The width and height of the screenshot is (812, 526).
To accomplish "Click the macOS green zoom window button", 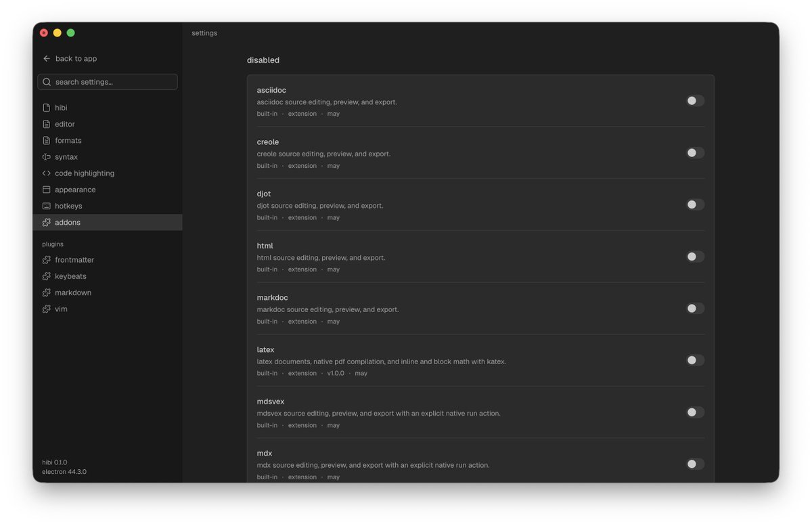I will click(70, 32).
